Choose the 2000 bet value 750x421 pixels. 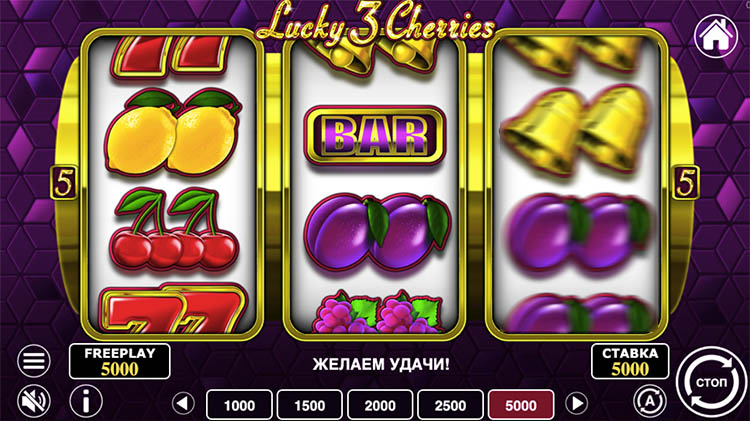pyautogui.click(x=380, y=405)
